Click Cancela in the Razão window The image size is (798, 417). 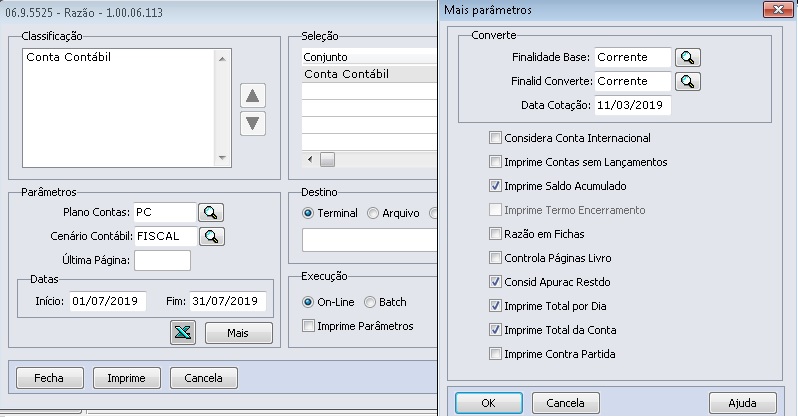[204, 378]
